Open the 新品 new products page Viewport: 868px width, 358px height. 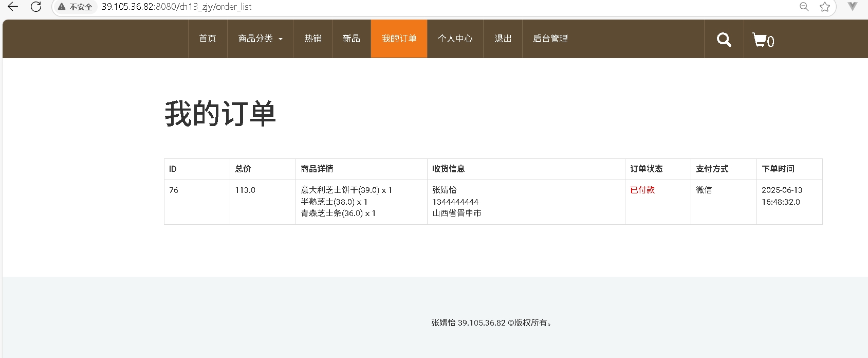(352, 39)
